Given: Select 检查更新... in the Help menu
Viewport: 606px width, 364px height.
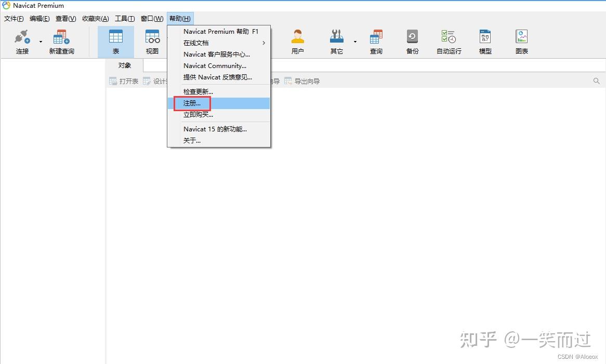Looking at the screenshot, I should pos(219,92).
